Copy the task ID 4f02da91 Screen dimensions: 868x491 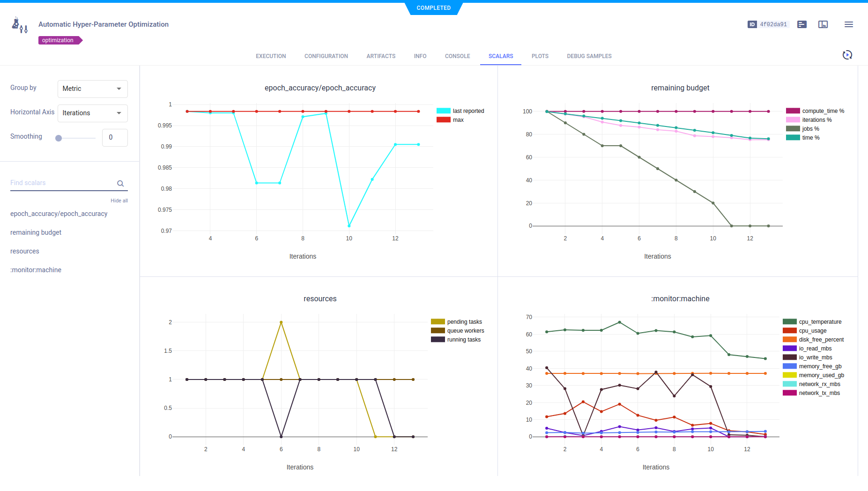[x=773, y=24]
